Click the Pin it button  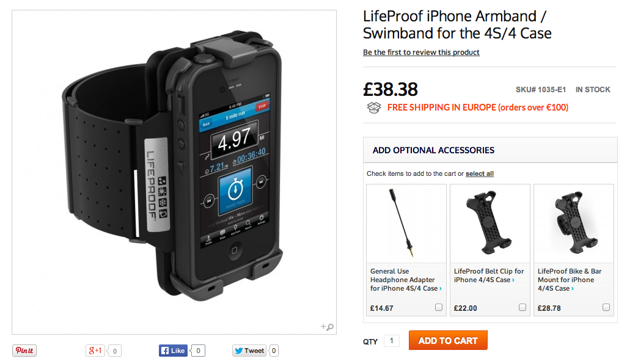tap(24, 351)
